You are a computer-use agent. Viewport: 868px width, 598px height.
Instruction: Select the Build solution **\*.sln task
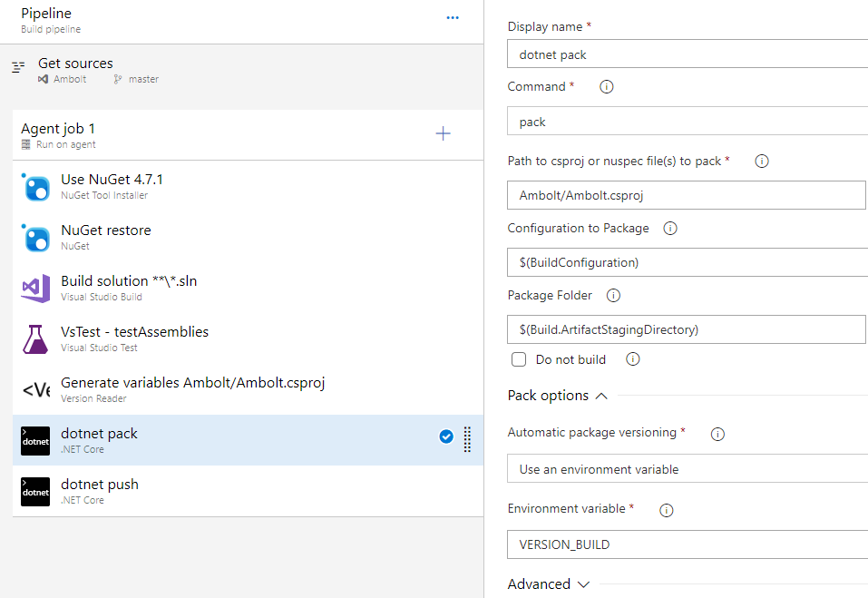click(x=248, y=288)
